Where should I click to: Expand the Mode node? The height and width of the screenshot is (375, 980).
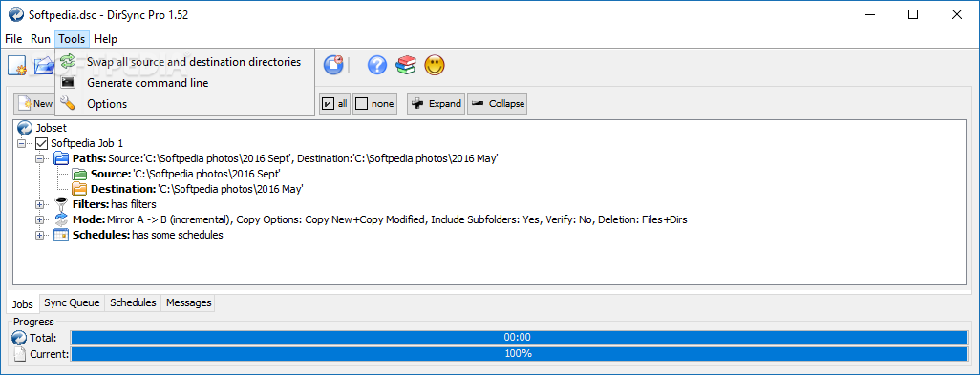tap(40, 219)
